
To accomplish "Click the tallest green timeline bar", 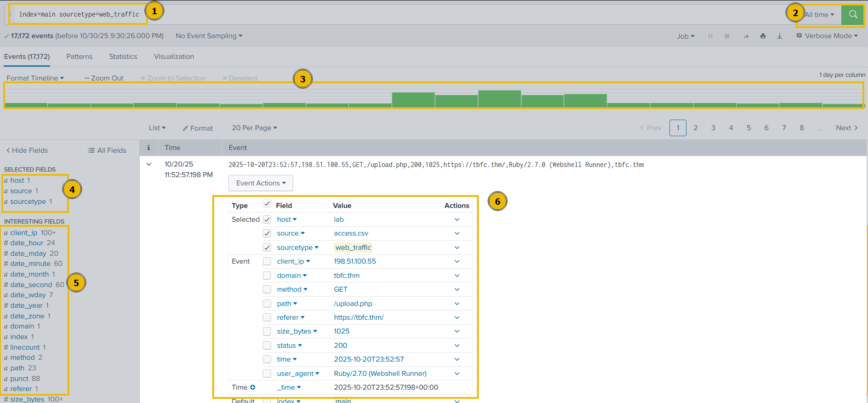I will click(499, 99).
